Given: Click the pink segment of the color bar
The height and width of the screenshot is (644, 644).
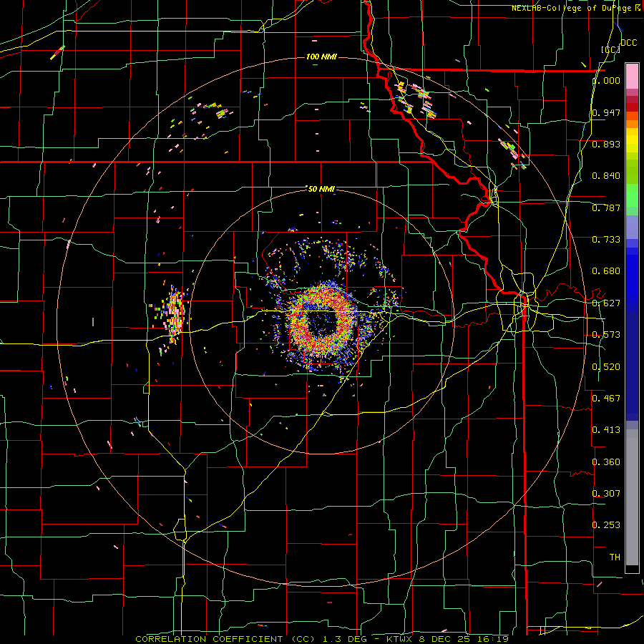Looking at the screenshot, I should coord(632,76).
